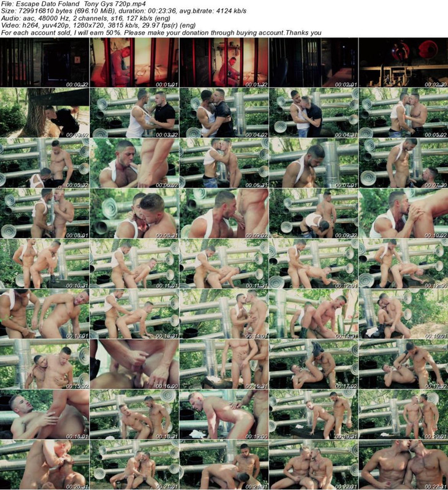Click the thumbnail at 00:07:01
Screen dimensions: 448x490
pos(313,162)
